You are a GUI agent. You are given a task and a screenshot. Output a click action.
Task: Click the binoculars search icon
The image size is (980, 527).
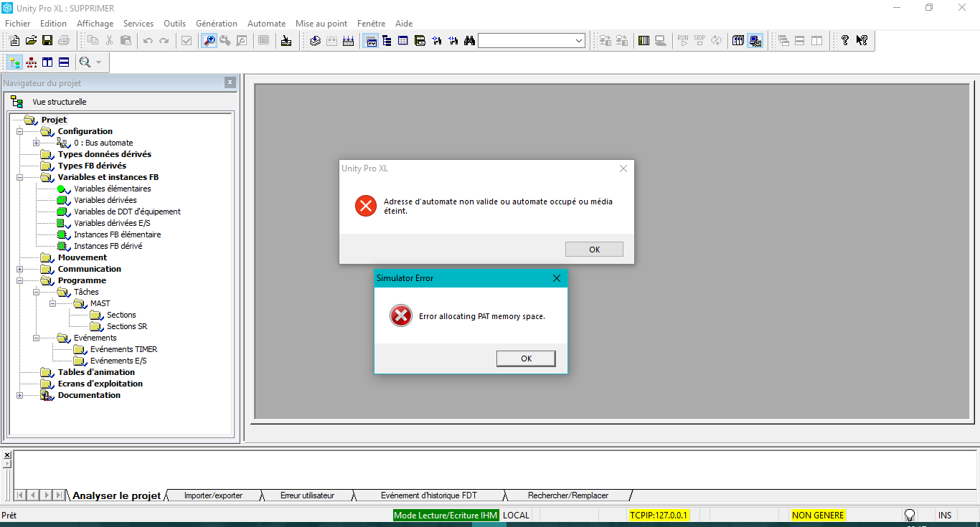[469, 41]
